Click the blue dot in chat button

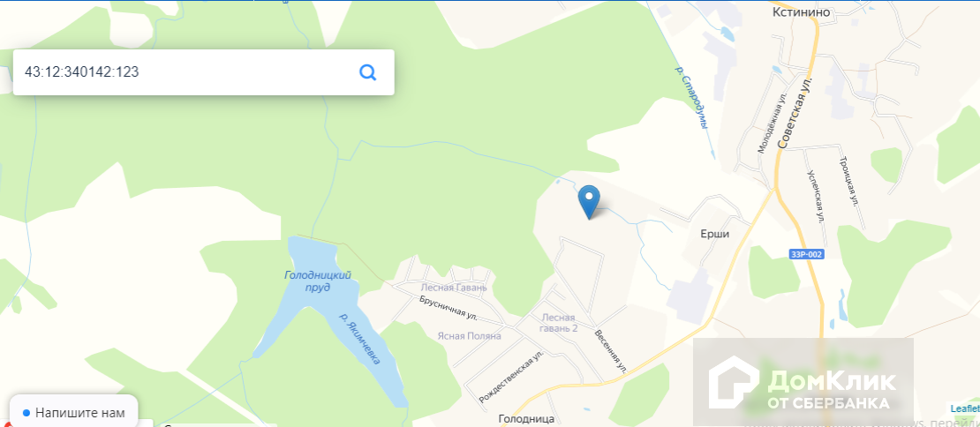click(26, 413)
